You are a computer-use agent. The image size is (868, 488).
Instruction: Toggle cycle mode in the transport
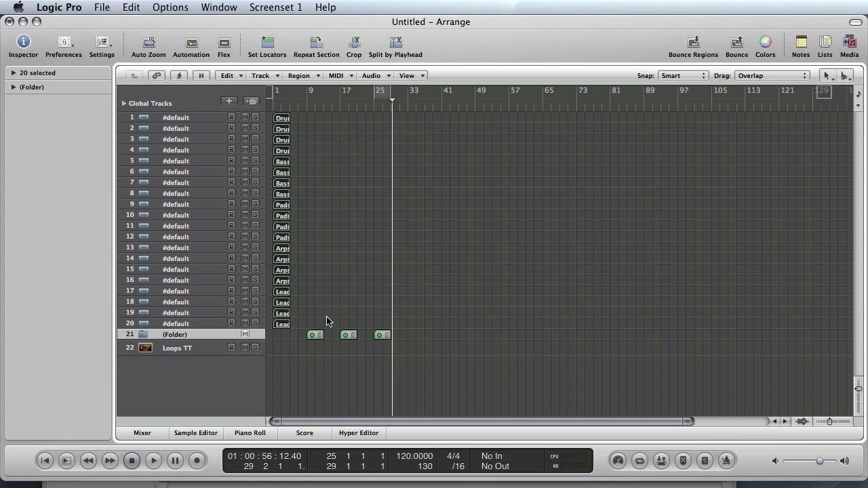pyautogui.click(x=639, y=461)
